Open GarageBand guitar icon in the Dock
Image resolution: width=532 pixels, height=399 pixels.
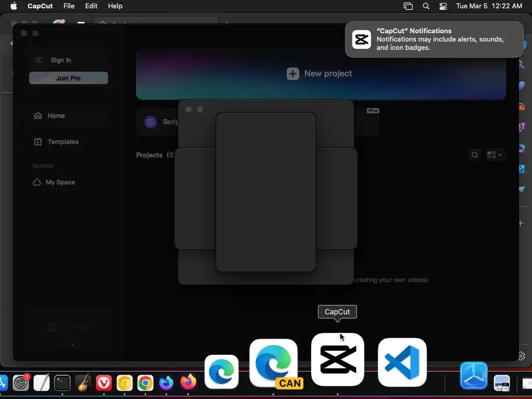83,383
